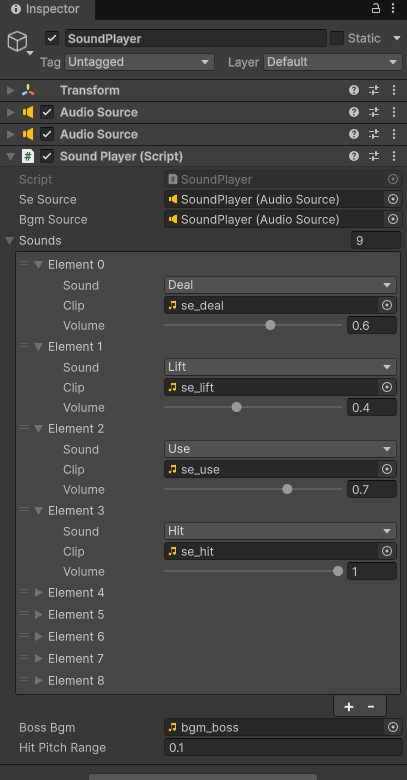
Task: Select the Element 7 row
Action: [x=208, y=659]
